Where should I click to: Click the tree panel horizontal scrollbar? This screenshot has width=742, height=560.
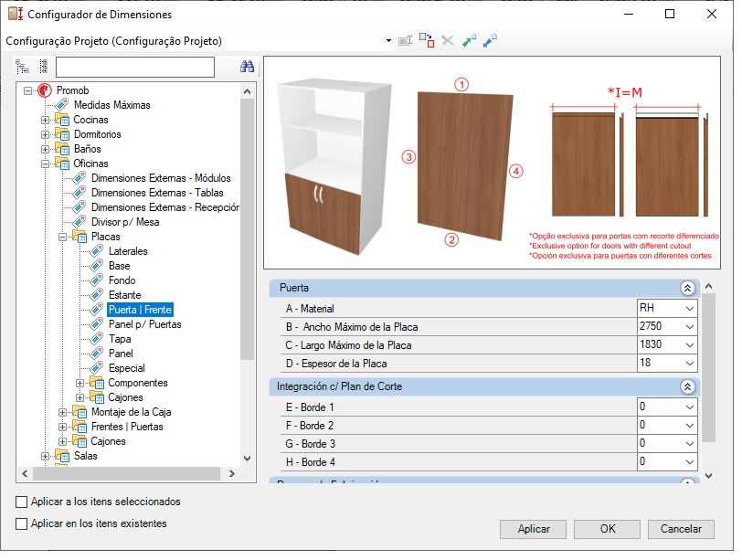pyautogui.click(x=128, y=473)
